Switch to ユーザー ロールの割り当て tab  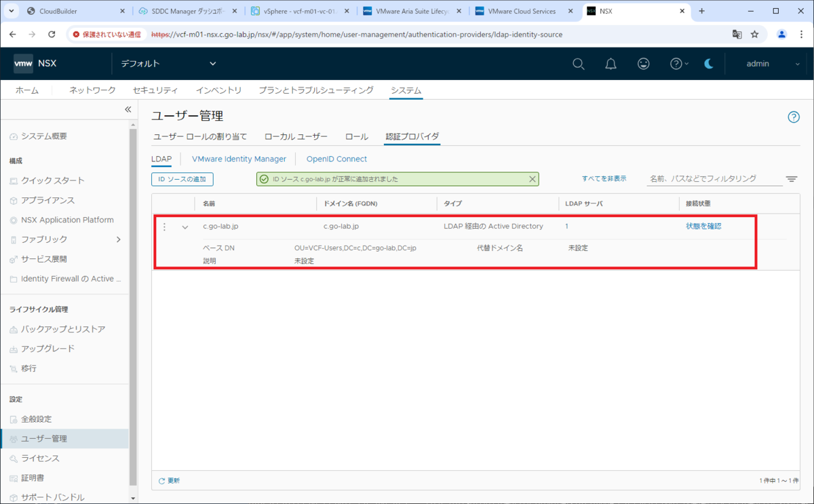pyautogui.click(x=200, y=137)
